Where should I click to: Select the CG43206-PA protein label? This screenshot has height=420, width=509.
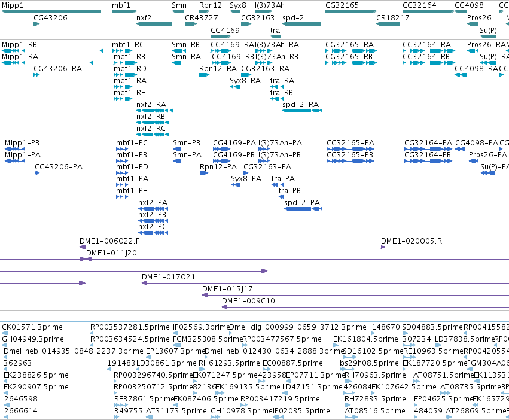click(59, 167)
